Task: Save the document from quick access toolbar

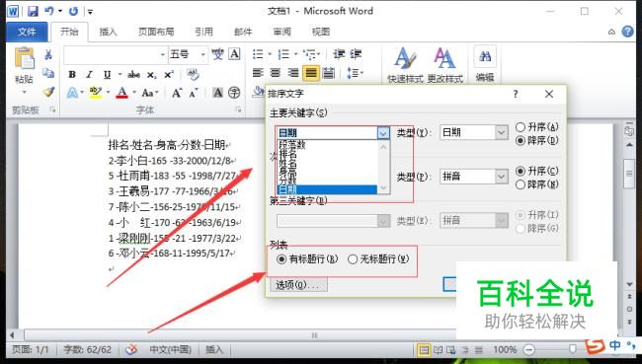Action: (33, 11)
